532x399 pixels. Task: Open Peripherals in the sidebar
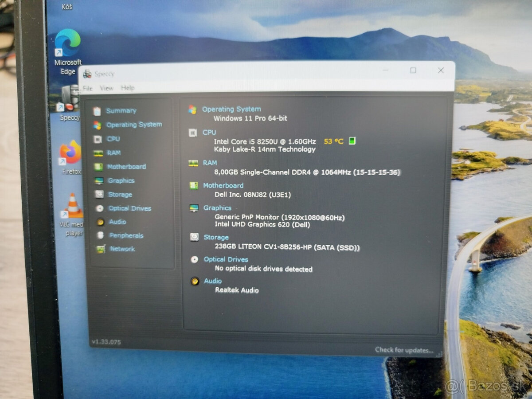pos(126,235)
